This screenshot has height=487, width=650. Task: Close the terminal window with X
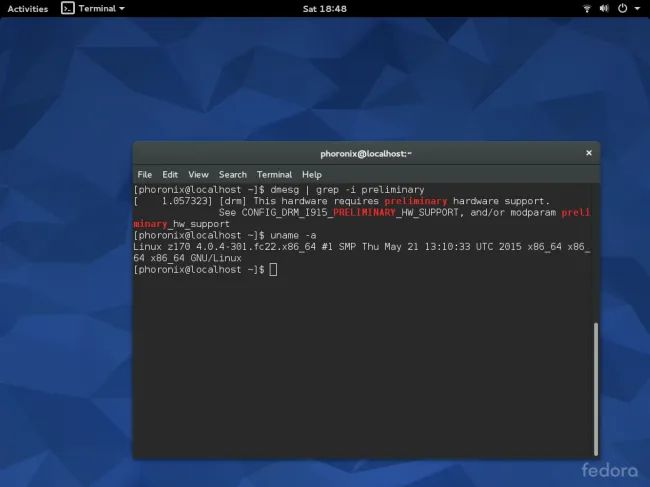pos(588,153)
